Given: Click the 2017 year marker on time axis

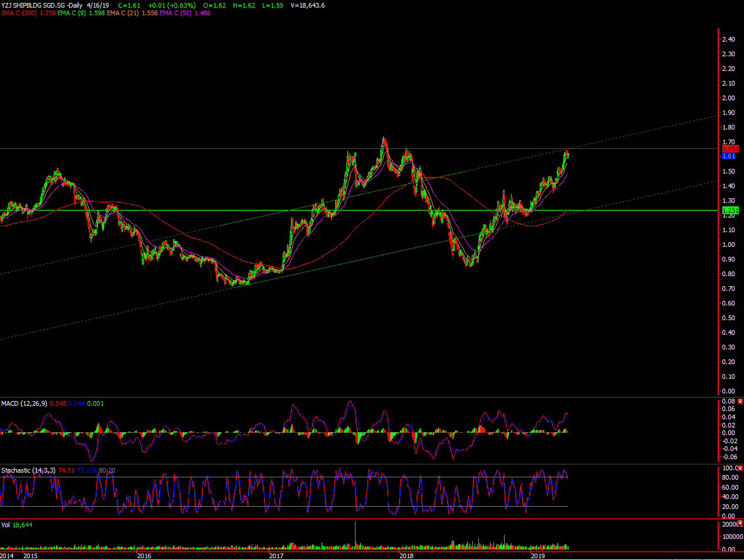Looking at the screenshot, I should (x=276, y=556).
